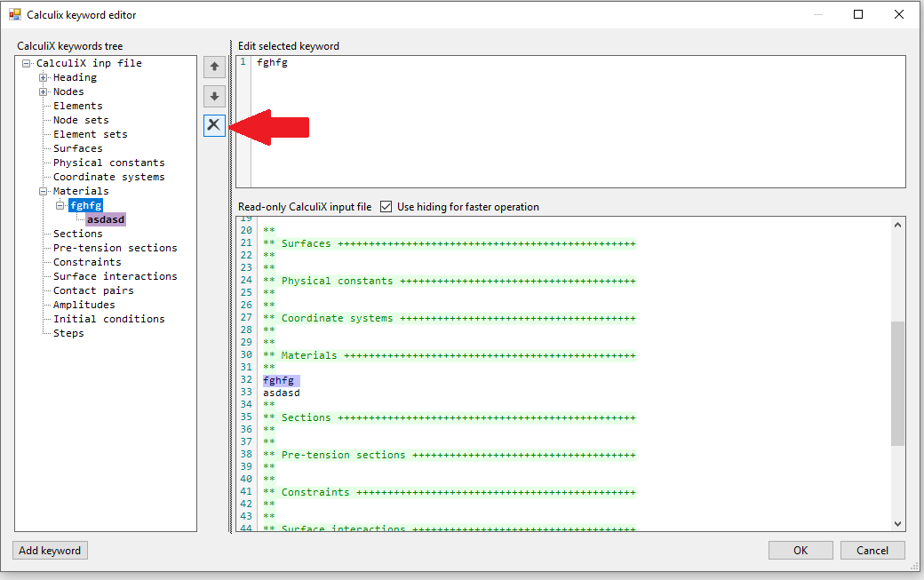Click '** Materials' header line in input file
Viewport: 924px width, 580px height.
click(449, 355)
